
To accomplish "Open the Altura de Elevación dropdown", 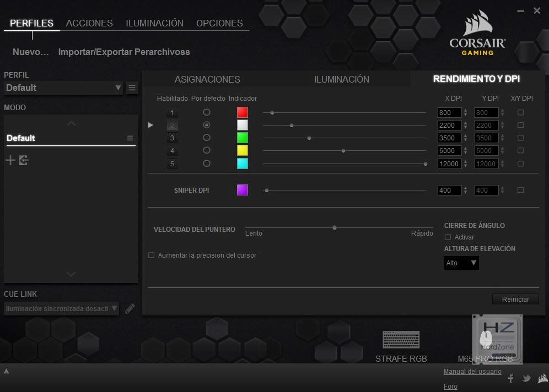I will [461, 263].
